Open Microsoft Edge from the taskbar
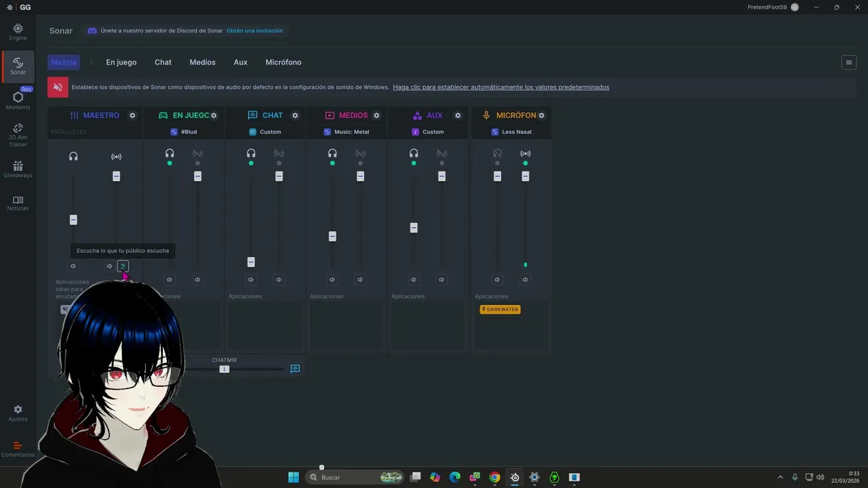The image size is (868, 488). 455,477
